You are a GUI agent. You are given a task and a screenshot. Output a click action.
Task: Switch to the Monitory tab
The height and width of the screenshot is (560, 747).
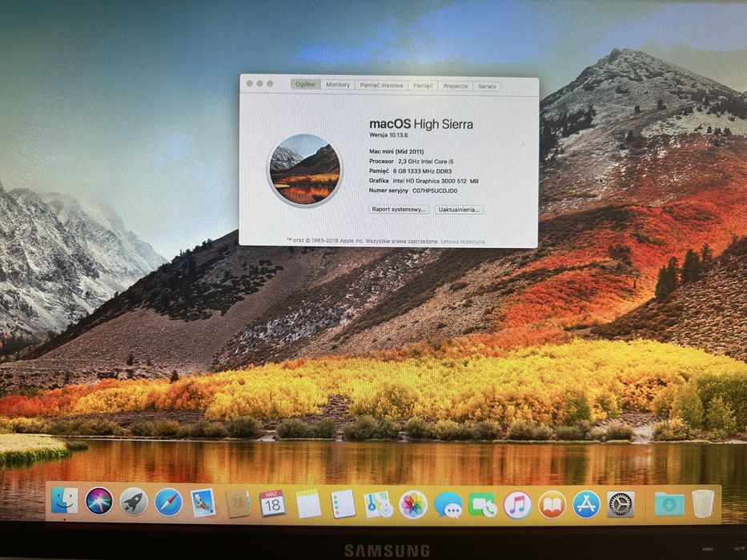point(338,85)
